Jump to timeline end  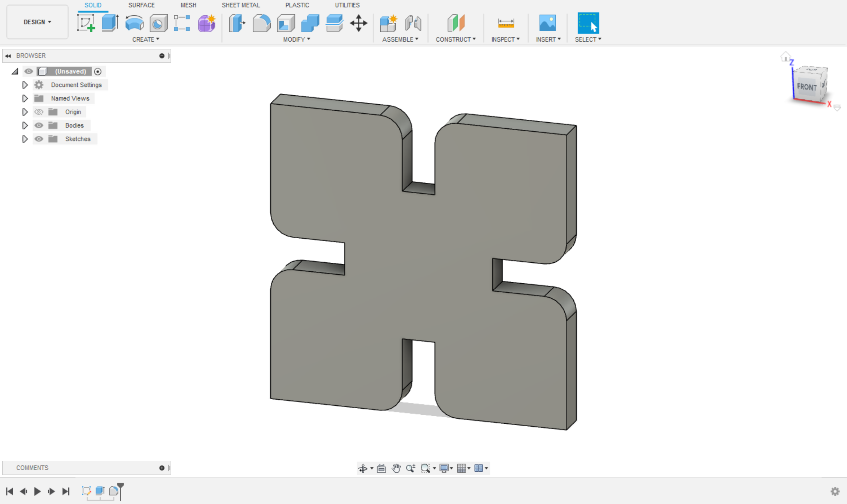[66, 491]
